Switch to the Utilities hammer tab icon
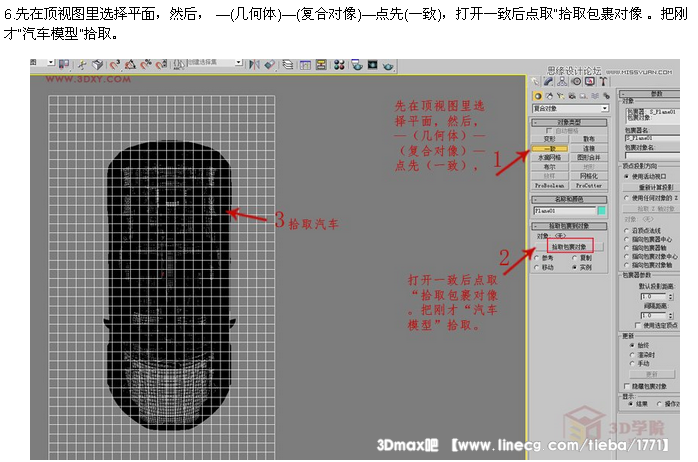Screen dimensions: 698x462 coord(603,81)
